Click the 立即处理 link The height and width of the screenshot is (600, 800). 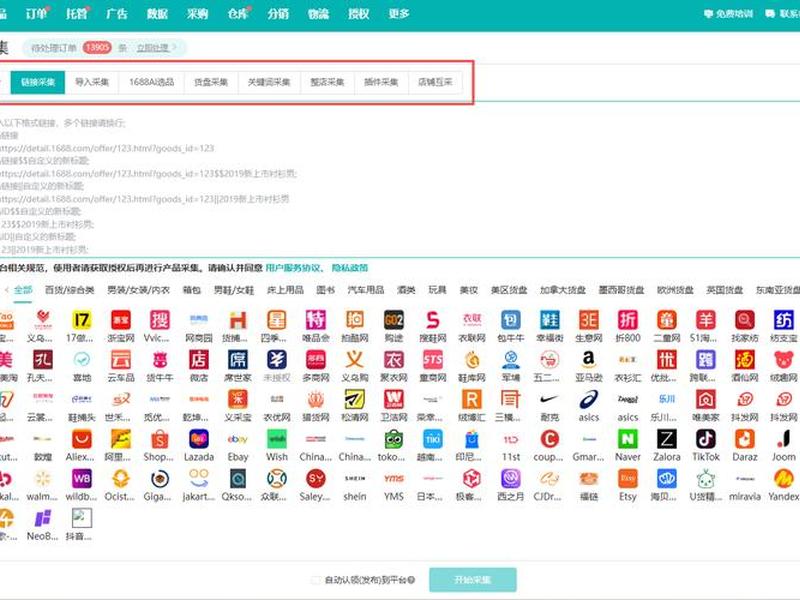tap(153, 48)
